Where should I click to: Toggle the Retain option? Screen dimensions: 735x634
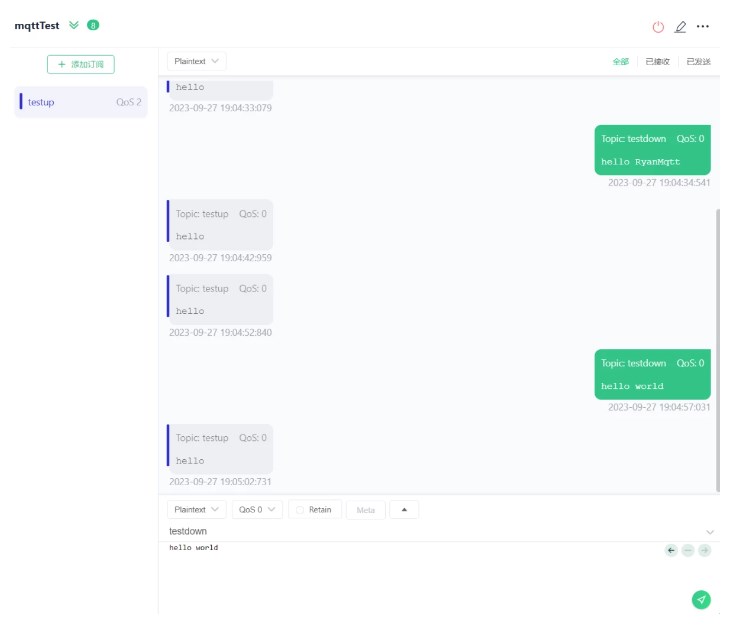pyautogui.click(x=315, y=509)
